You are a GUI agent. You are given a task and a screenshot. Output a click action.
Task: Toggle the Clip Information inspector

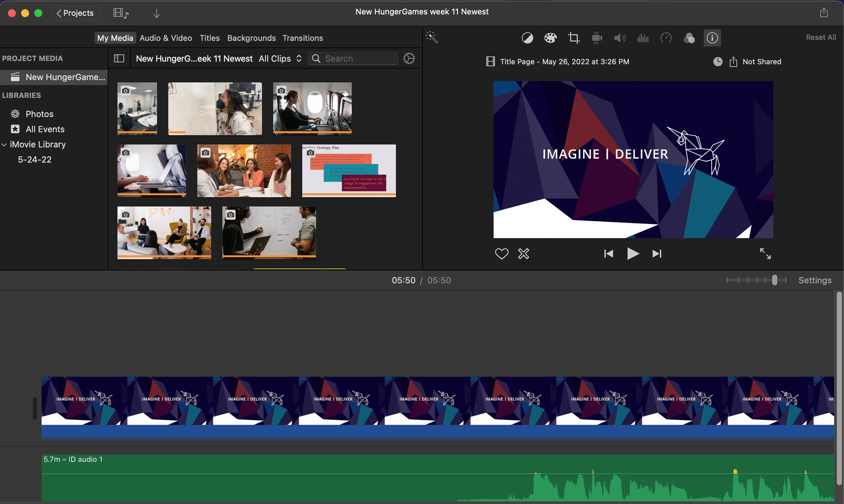(712, 38)
